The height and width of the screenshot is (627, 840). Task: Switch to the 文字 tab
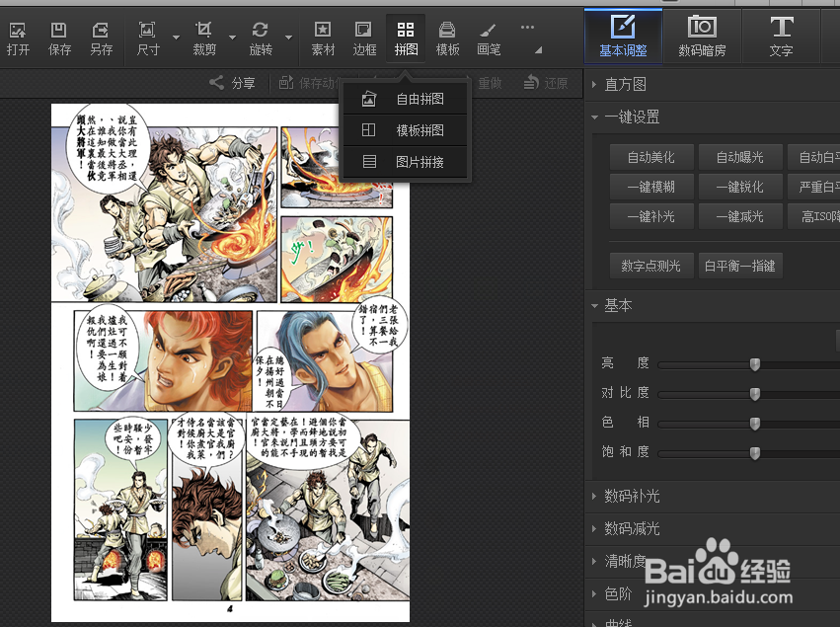(x=781, y=37)
